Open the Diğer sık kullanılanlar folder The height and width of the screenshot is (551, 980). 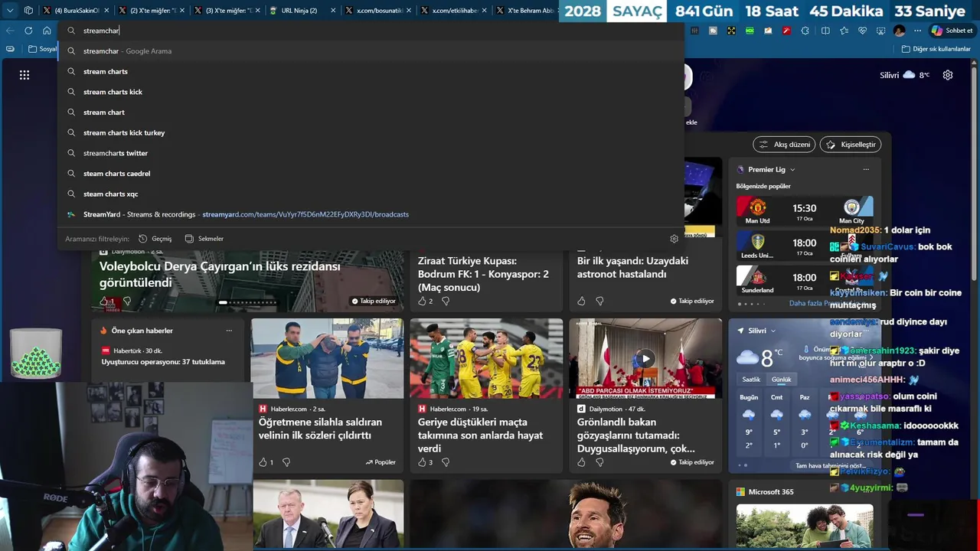click(x=936, y=49)
